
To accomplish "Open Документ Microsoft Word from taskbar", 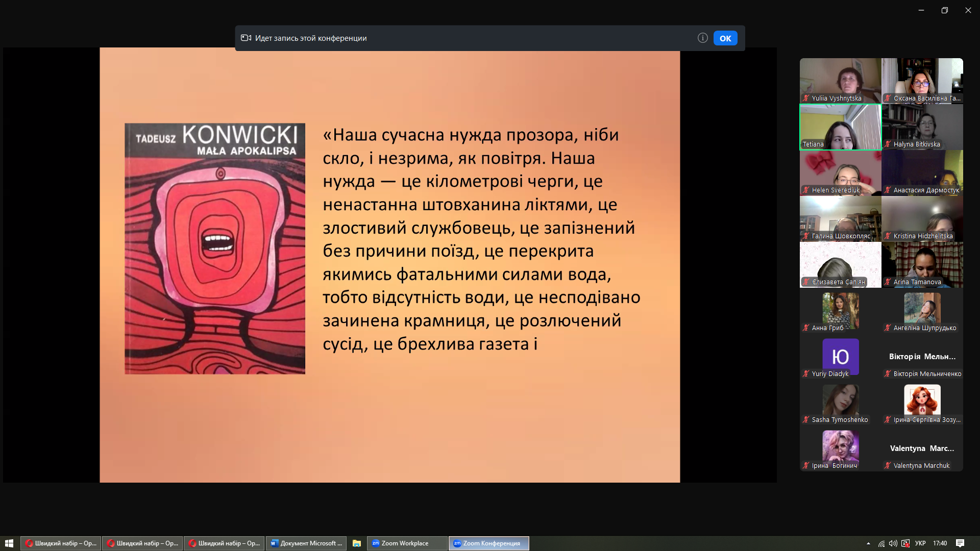I will coord(306,543).
